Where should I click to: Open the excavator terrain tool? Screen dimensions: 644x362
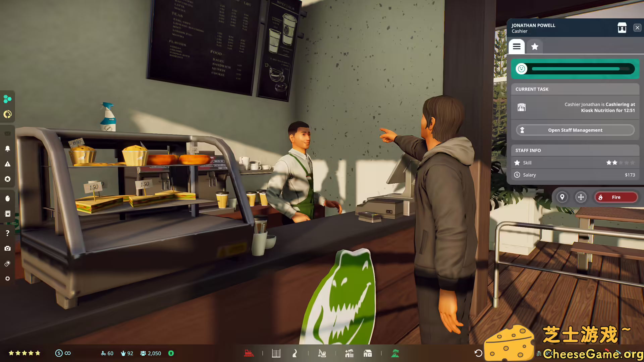point(322,353)
